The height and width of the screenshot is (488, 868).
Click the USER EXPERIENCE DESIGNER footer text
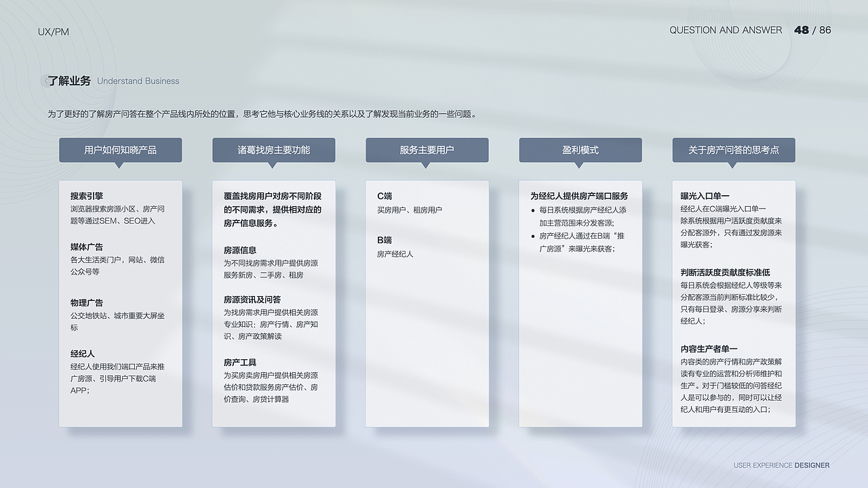pyautogui.click(x=780, y=466)
